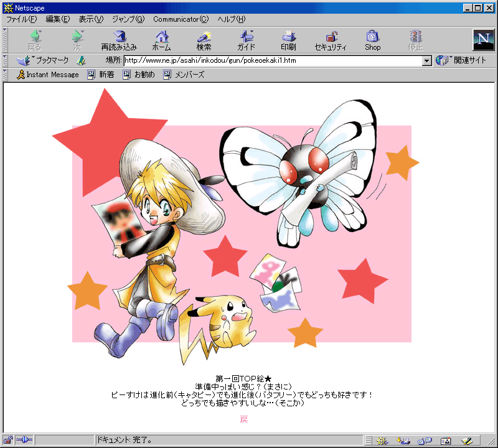
Task: Click the Stop (停止) toolbar button
Action: [415, 40]
